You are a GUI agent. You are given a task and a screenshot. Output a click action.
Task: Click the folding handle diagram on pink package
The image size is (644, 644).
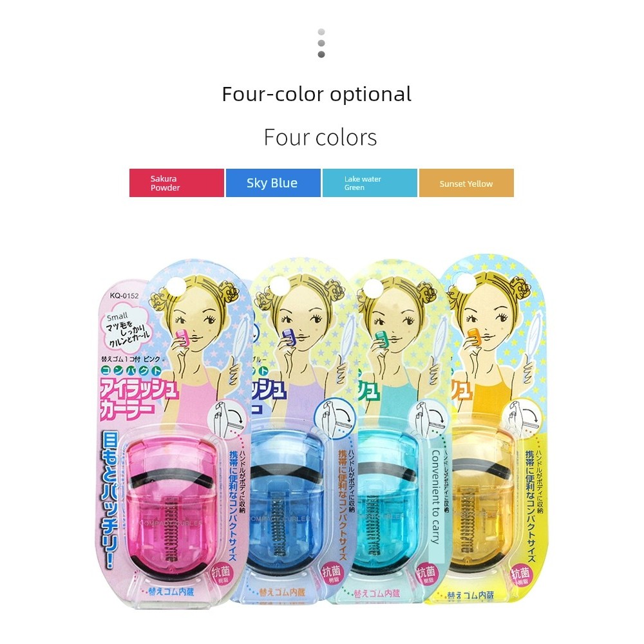tap(228, 418)
